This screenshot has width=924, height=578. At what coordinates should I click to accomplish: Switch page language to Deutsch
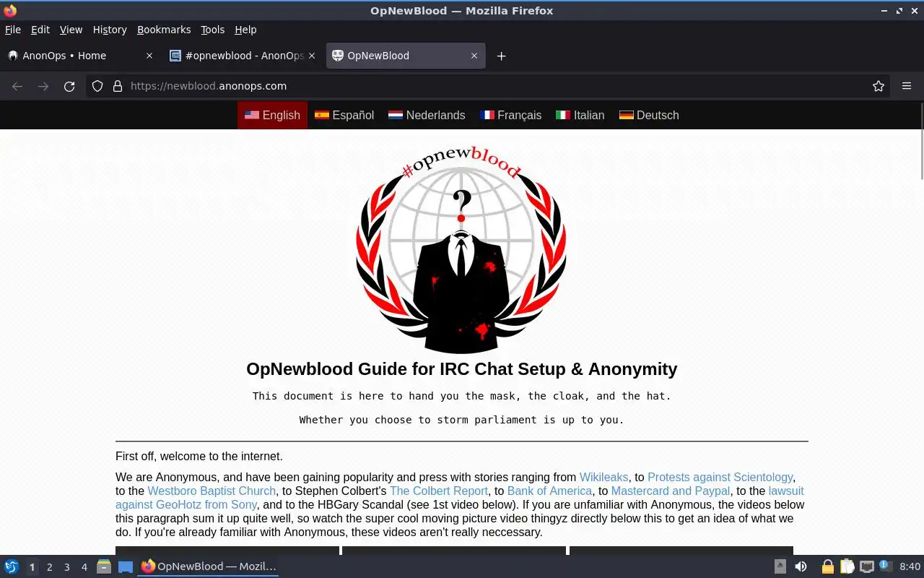pos(649,115)
